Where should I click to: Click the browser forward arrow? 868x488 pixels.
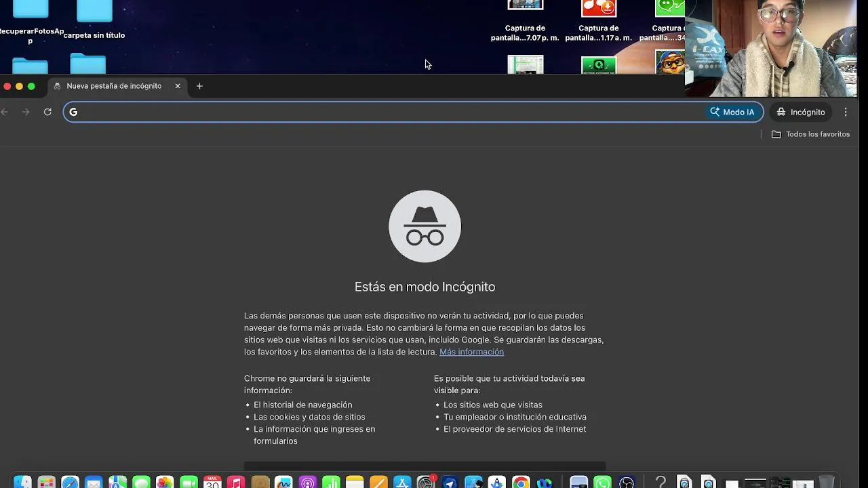coord(26,112)
